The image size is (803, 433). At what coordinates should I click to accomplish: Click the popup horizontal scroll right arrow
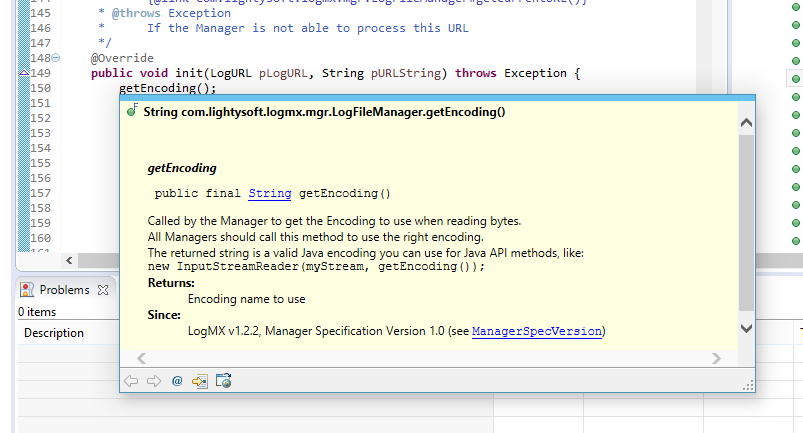pyautogui.click(x=716, y=358)
